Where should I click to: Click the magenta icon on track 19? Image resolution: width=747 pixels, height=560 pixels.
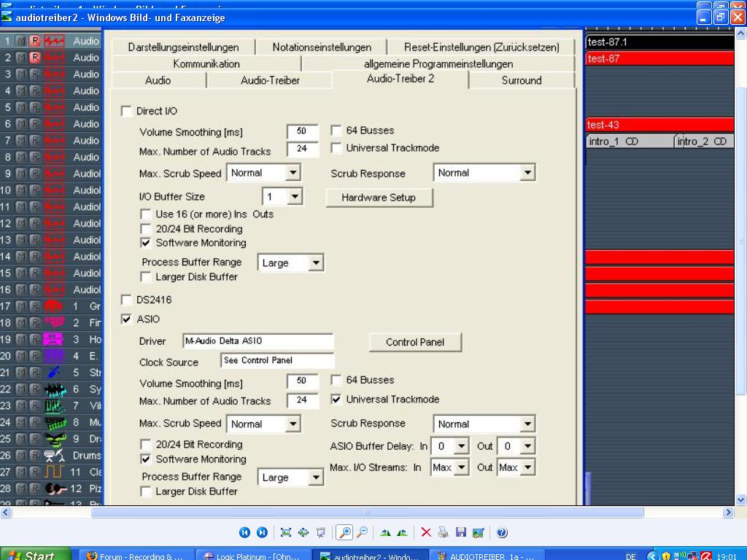point(54,340)
